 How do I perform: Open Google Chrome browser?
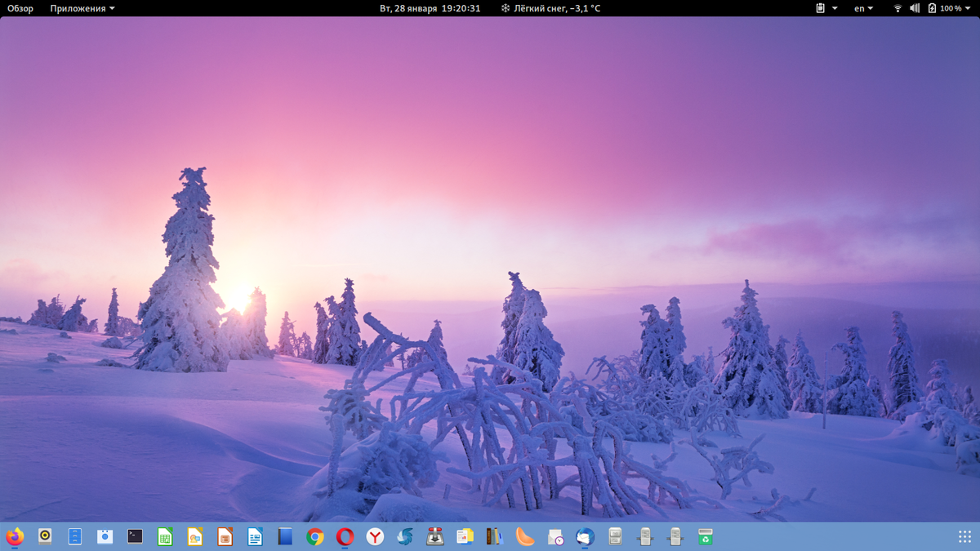pos(315,537)
